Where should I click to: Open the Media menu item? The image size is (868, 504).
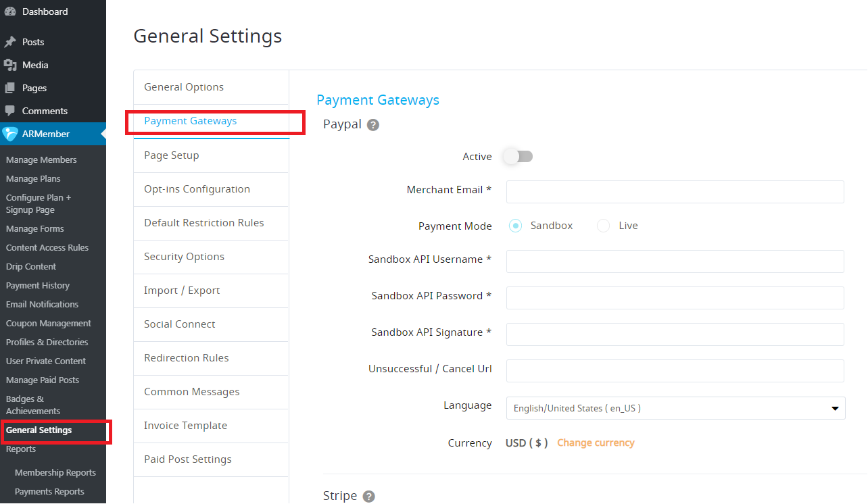pos(53,65)
